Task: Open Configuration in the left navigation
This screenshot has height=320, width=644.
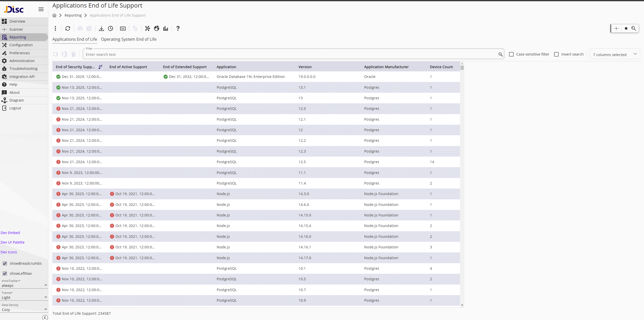Action: 21,45
